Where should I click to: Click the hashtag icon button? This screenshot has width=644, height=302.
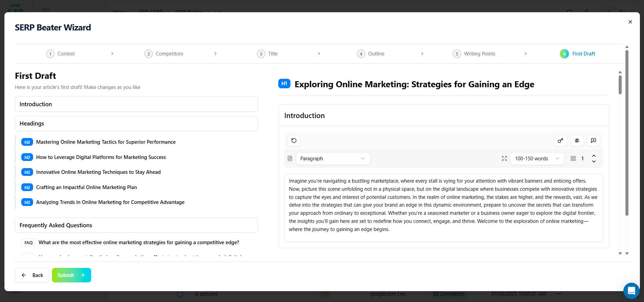click(x=577, y=141)
